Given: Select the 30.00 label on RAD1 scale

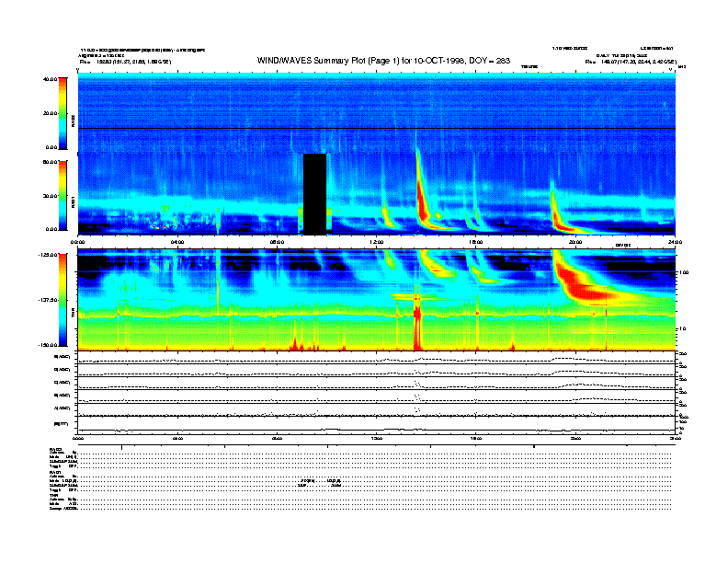Looking at the screenshot, I should pos(51,196).
